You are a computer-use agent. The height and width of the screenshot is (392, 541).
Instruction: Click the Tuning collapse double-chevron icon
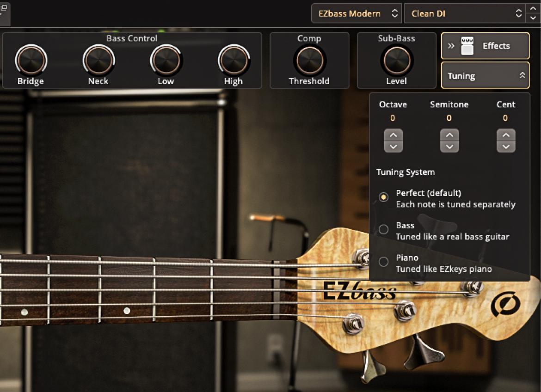click(523, 75)
